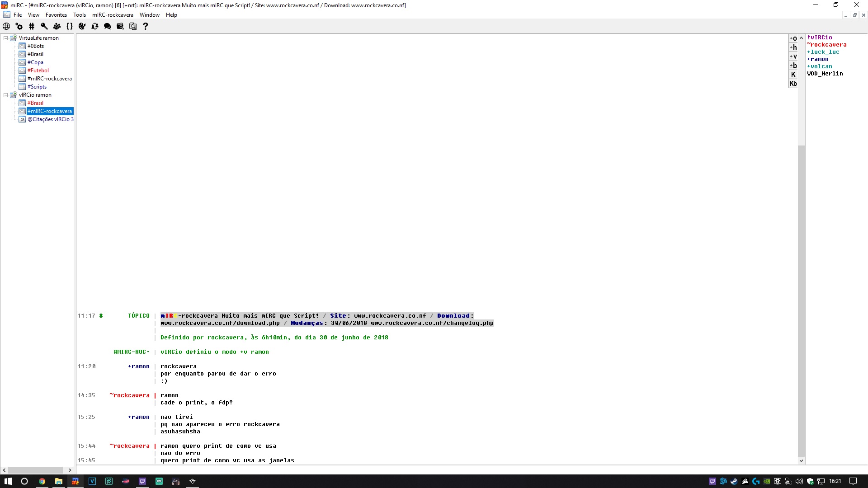868x488 pixels.
Task: Select ~rockcavera in the nick list
Action: 827,45
